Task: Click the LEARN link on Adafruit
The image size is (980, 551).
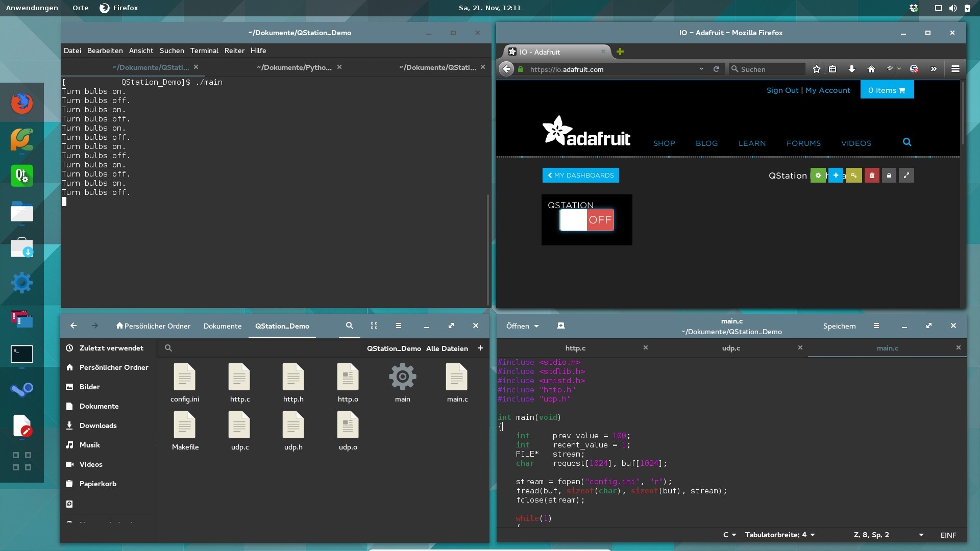Action: 752,143
